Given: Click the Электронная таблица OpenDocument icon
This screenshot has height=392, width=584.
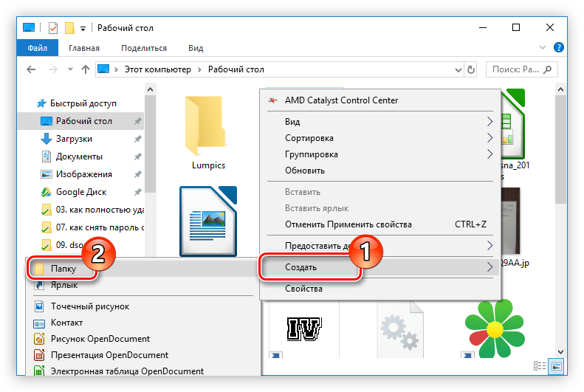Looking at the screenshot, I should (x=39, y=371).
